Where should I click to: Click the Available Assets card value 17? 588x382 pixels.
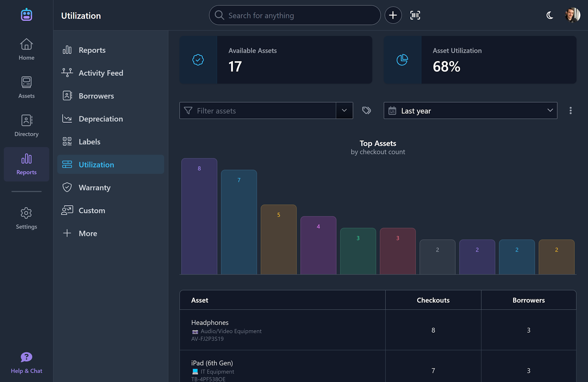pyautogui.click(x=235, y=67)
